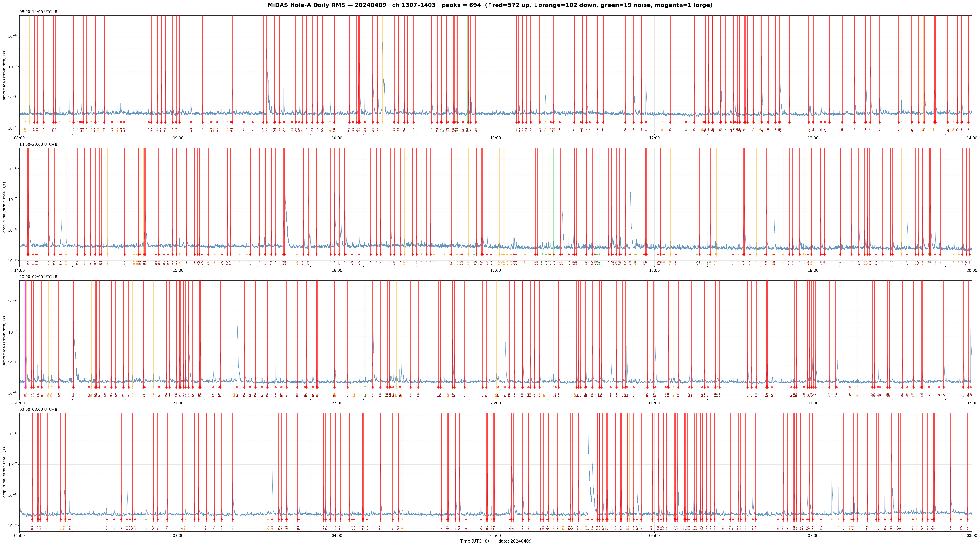Click the 01:00 time tick label

(x=813, y=403)
